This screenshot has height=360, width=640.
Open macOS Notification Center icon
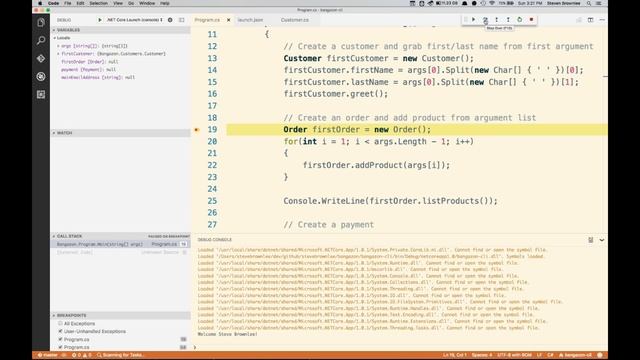pos(599,3)
